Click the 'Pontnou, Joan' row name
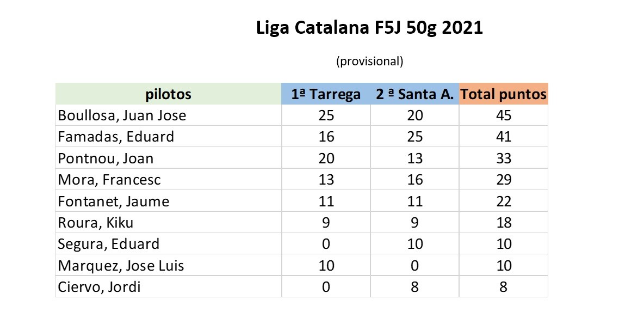The image size is (644, 330). point(106,158)
